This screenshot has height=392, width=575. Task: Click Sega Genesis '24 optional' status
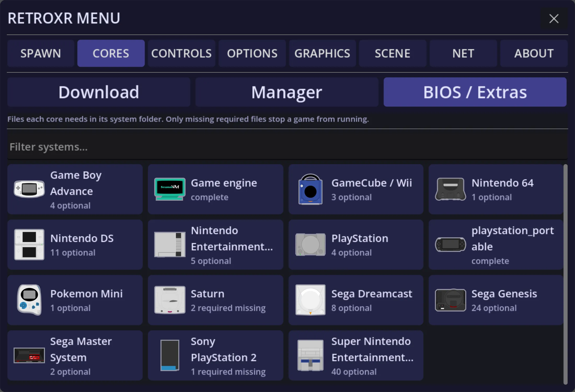click(494, 308)
